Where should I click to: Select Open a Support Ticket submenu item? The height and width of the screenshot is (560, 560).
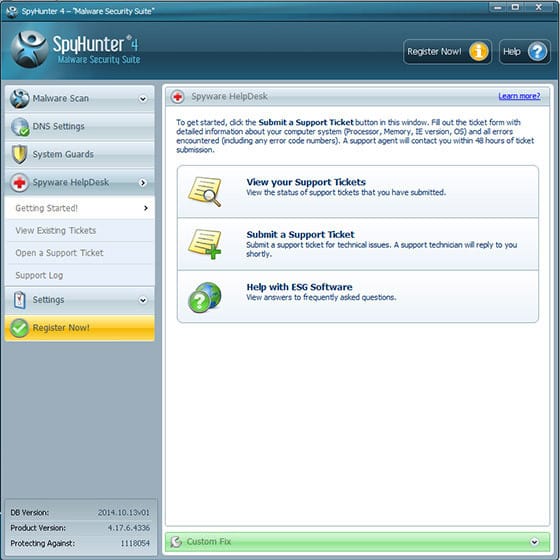pyautogui.click(x=80, y=253)
